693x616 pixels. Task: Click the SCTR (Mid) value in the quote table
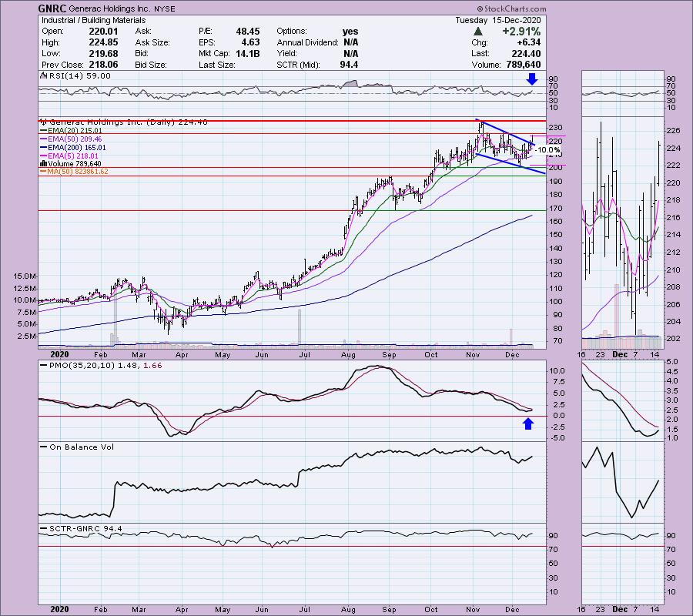(349, 65)
